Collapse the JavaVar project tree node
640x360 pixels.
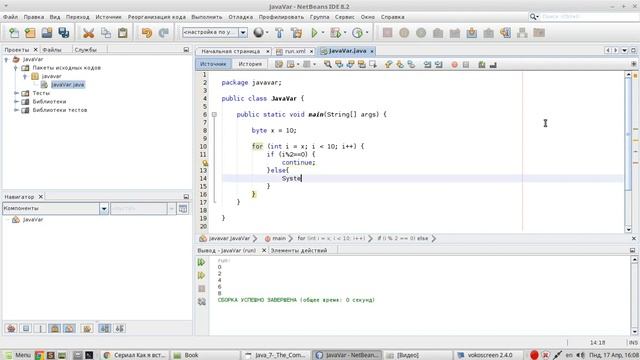coord(7,60)
